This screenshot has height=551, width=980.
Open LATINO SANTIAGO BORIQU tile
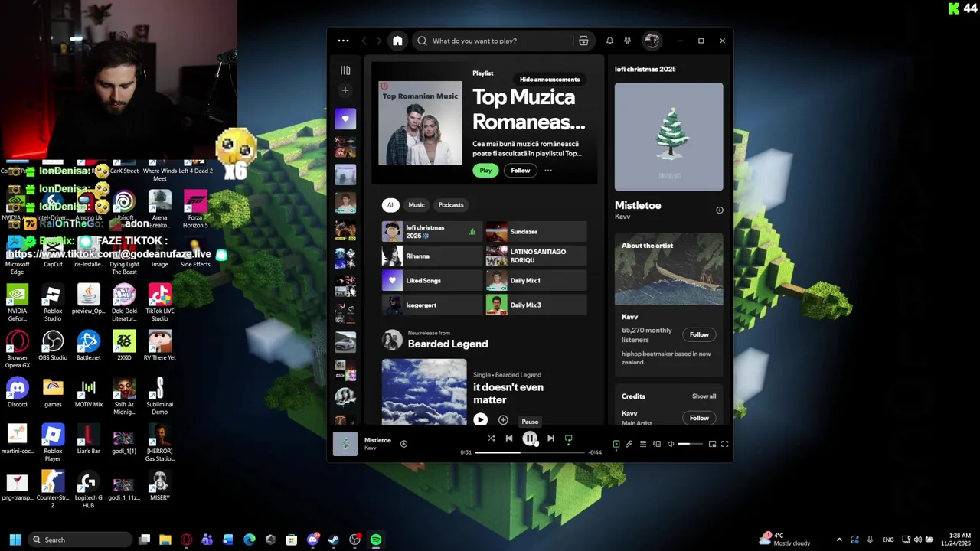[536, 256]
